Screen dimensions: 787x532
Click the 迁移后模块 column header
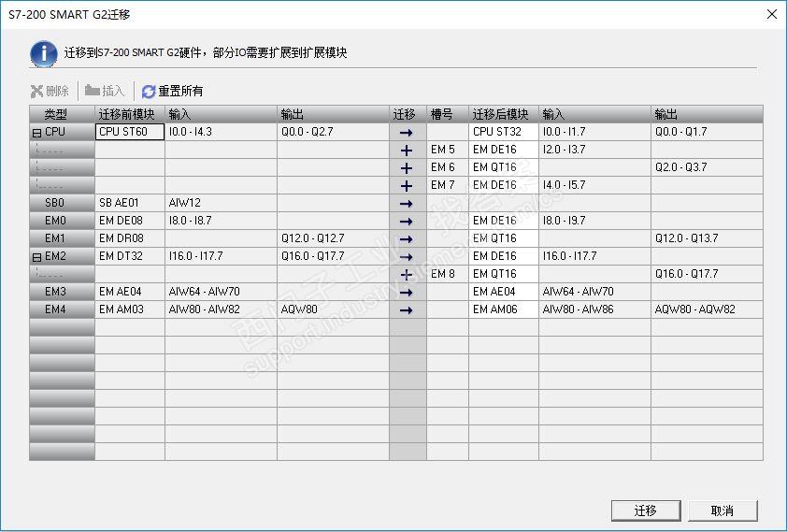click(x=504, y=114)
